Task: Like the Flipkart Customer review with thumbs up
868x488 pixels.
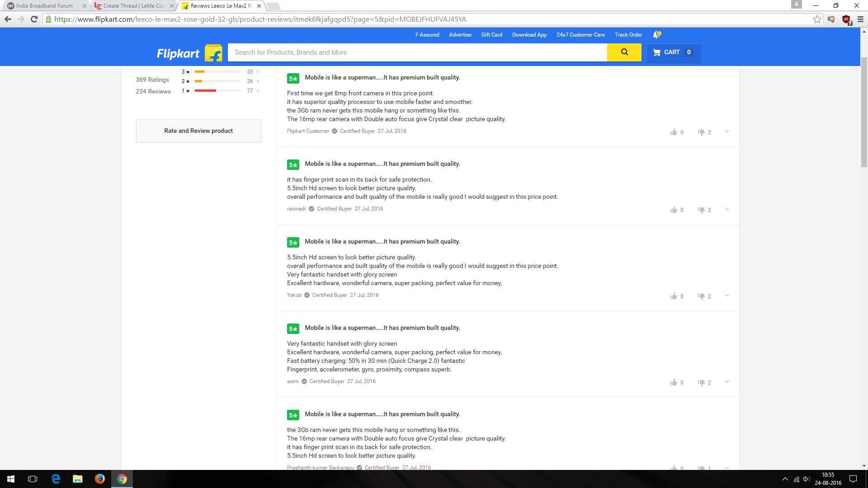Action: pyautogui.click(x=674, y=132)
